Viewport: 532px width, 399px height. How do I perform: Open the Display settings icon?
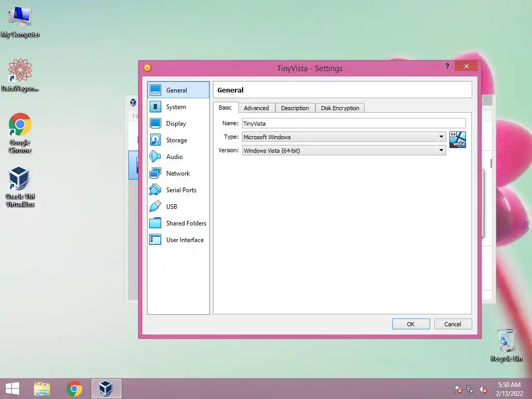coord(155,123)
